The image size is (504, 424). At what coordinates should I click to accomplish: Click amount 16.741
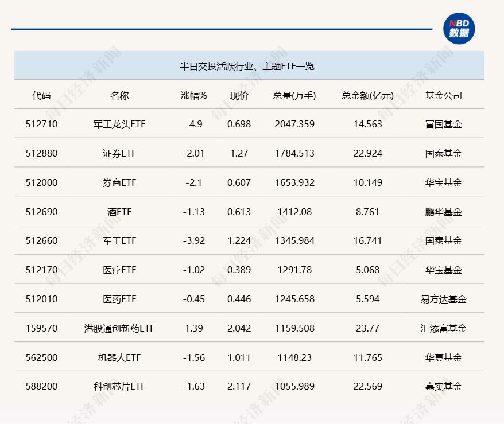368,240
